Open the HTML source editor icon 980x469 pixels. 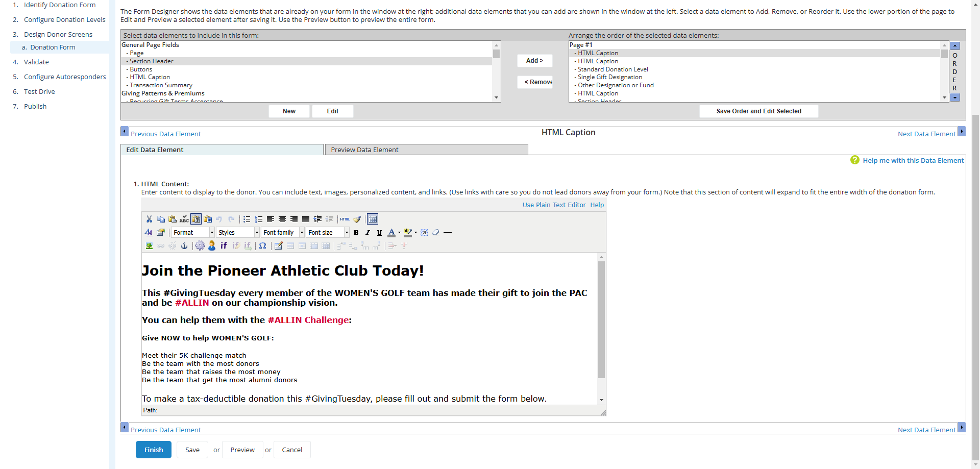tap(345, 219)
